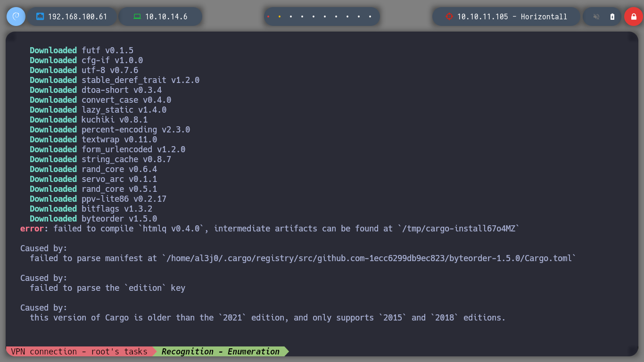This screenshot has width=644, height=362.
Task: Click the "convert_case v0.4.0" line
Action: [x=126, y=100]
